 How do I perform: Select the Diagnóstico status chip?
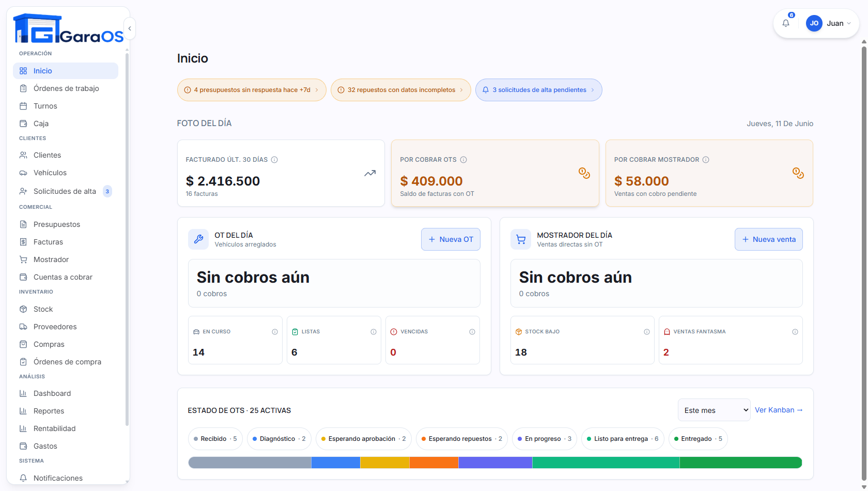pyautogui.click(x=280, y=439)
